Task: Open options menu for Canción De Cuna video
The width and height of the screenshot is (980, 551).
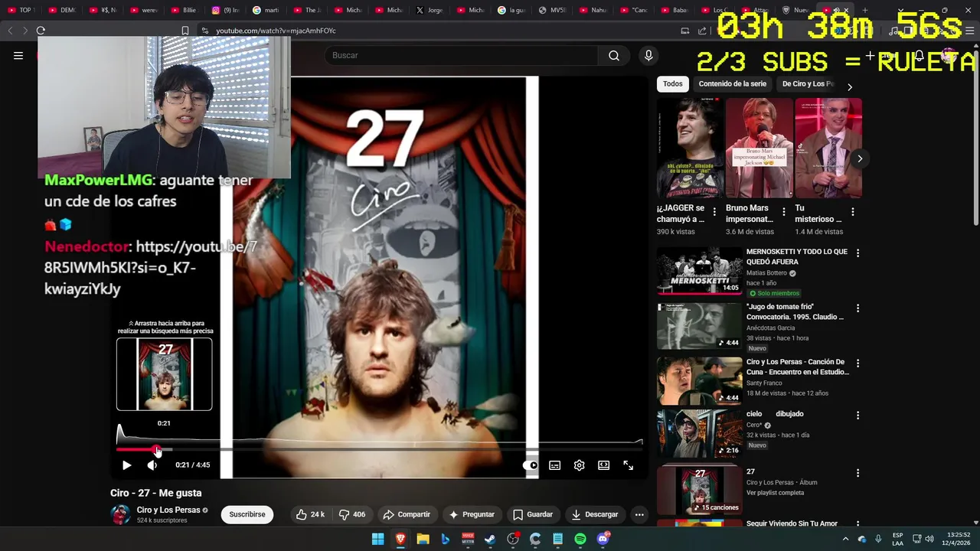Action: click(x=857, y=363)
